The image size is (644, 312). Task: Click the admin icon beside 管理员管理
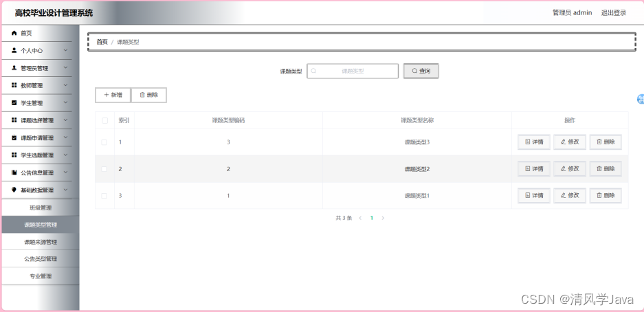click(14, 68)
